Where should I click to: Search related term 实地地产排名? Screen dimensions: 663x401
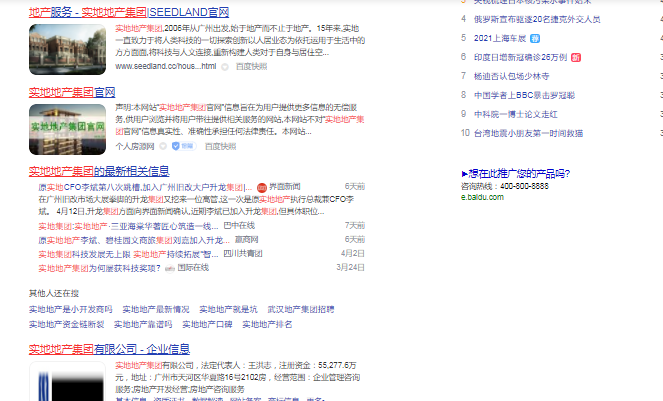pos(267,324)
